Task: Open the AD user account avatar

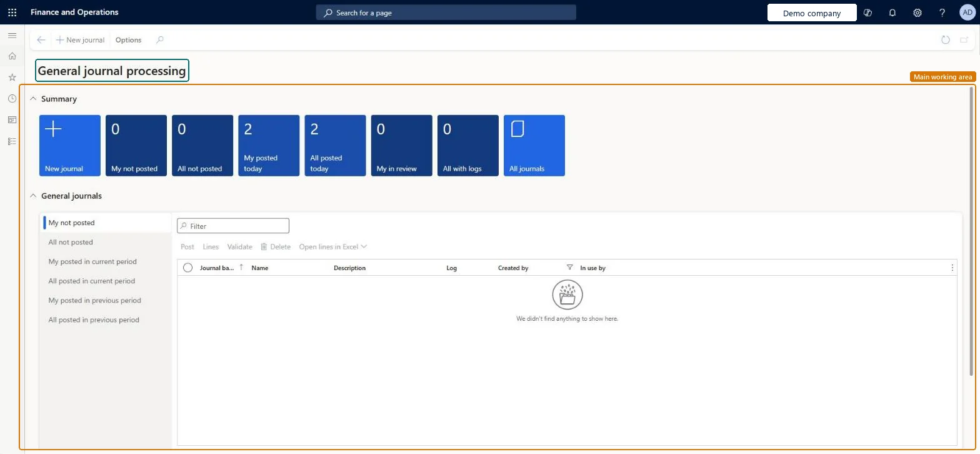Action: 967,13
